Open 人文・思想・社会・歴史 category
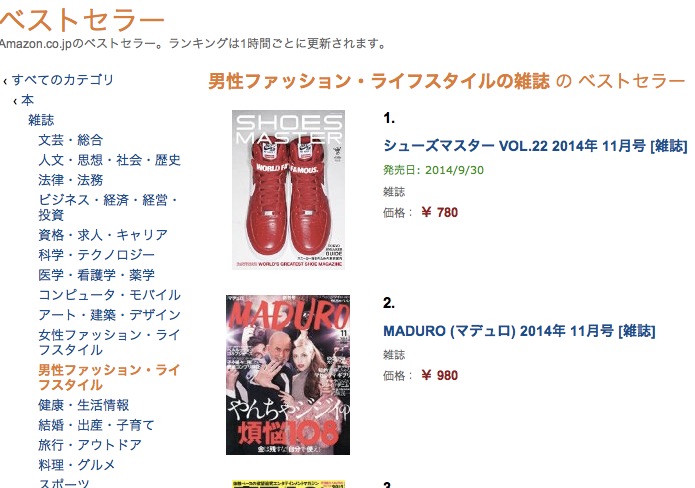The height and width of the screenshot is (488, 695). 109,160
